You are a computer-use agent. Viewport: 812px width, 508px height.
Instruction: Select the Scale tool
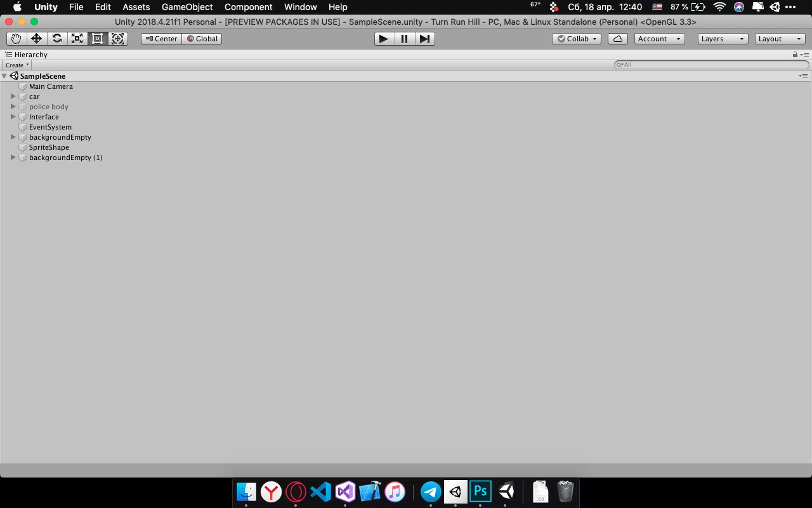(x=77, y=39)
